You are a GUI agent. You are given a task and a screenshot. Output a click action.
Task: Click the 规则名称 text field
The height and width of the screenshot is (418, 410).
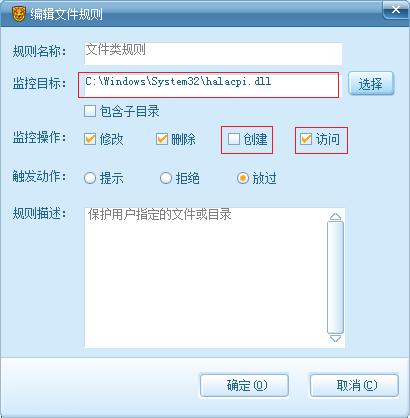213,53
